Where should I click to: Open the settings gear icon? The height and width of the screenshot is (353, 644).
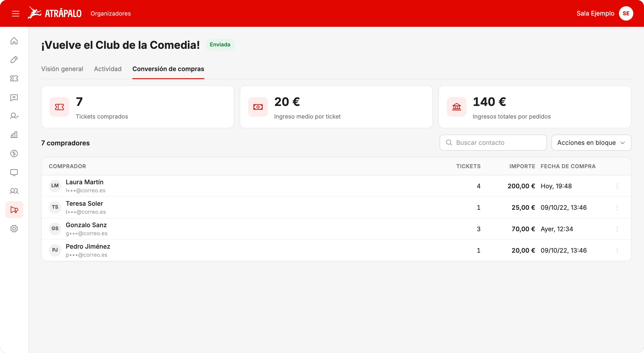14,229
